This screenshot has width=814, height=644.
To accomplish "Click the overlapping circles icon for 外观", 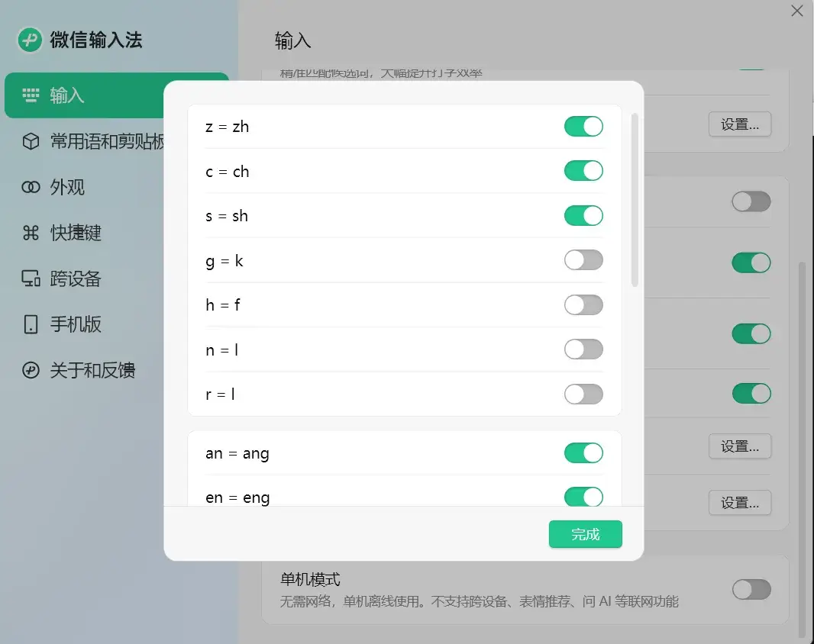I will pyautogui.click(x=31, y=187).
